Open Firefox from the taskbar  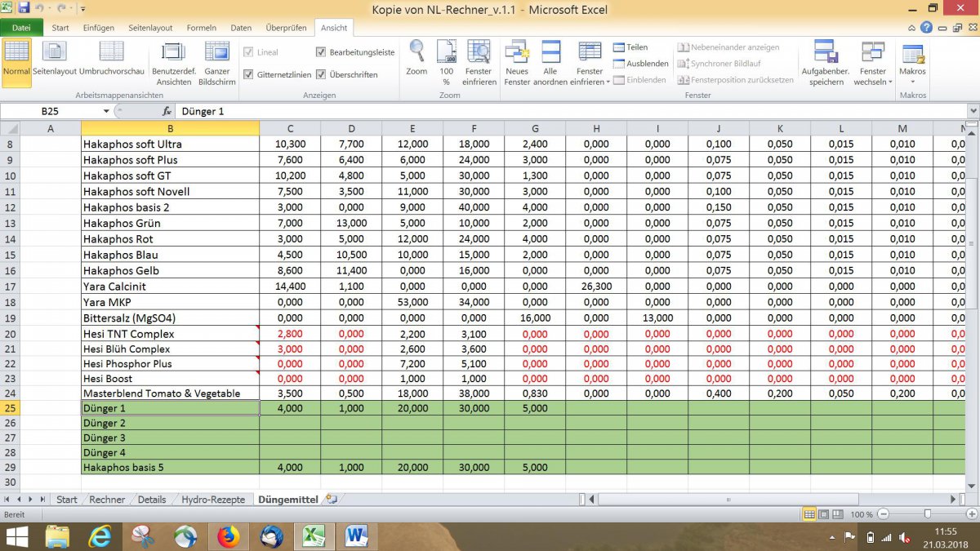227,536
